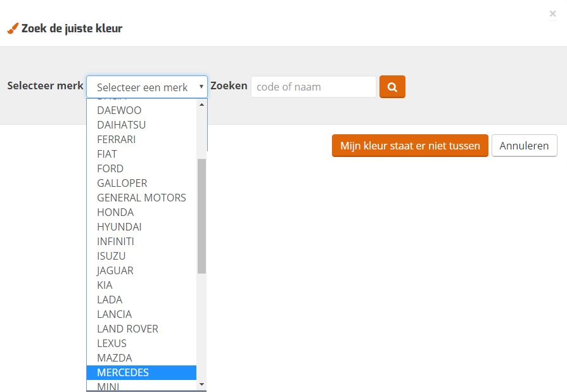Select JAGUAR in the brand dropdown
567x392 pixels.
click(x=115, y=270)
